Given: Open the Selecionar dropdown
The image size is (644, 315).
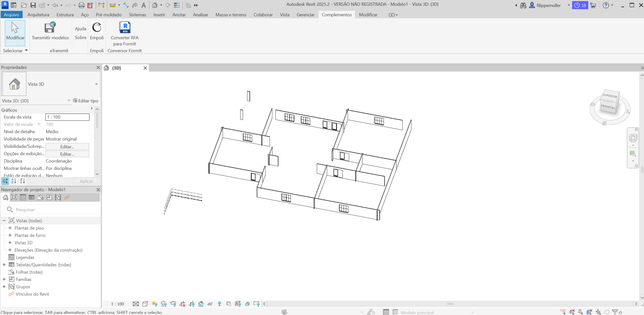Looking at the screenshot, I should click(x=15, y=51).
